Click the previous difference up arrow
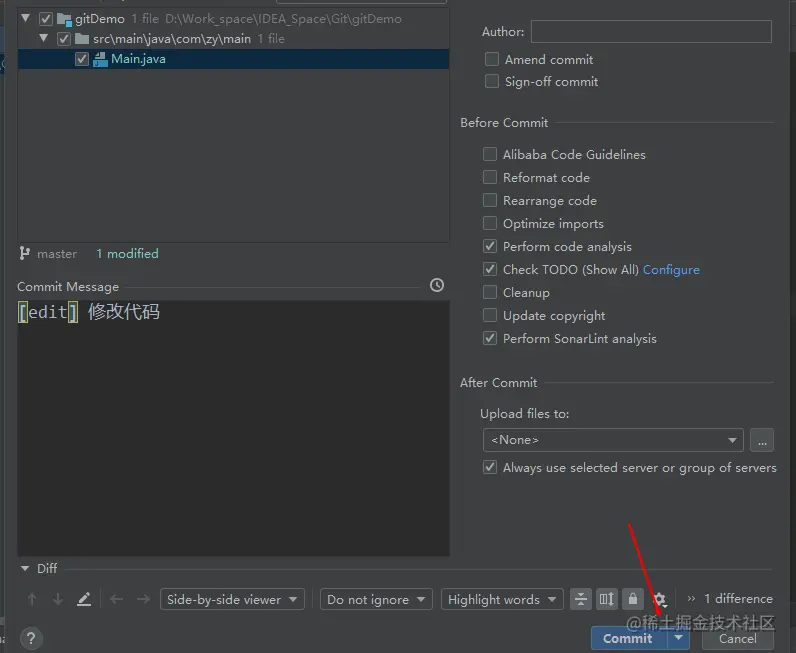 (32, 599)
